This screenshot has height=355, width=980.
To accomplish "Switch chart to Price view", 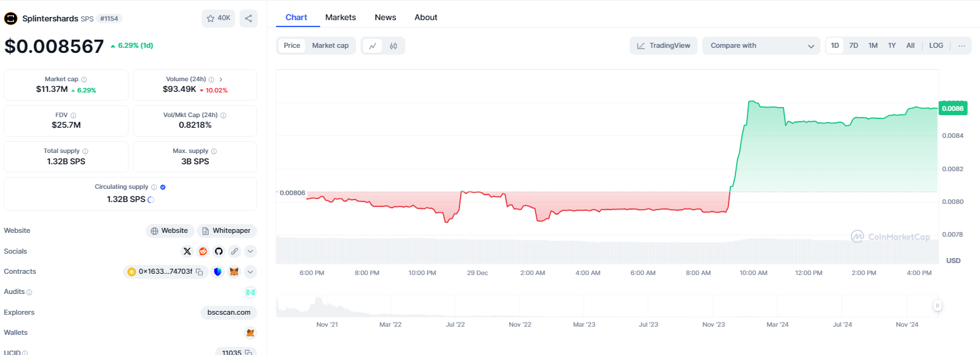I will coord(292,45).
